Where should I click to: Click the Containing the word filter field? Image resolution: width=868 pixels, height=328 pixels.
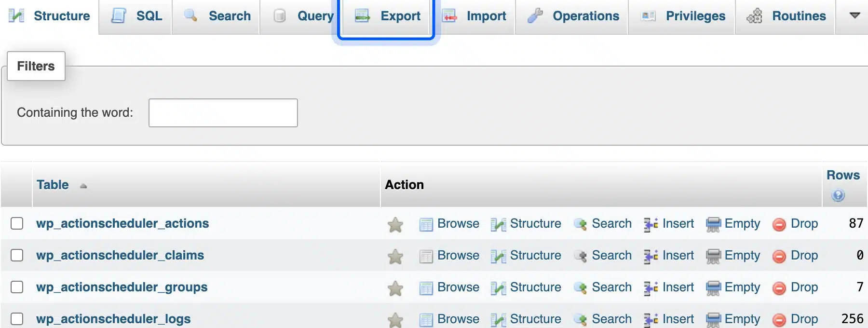point(223,113)
